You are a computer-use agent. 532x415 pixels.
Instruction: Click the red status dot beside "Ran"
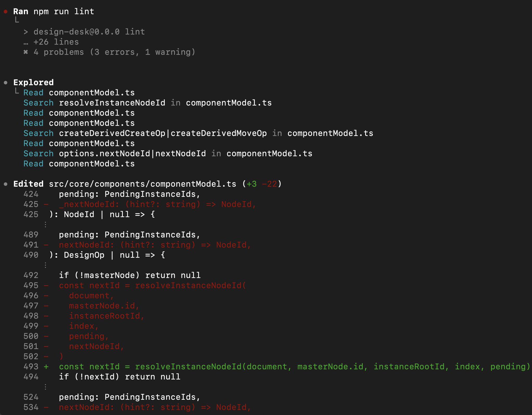6,11
